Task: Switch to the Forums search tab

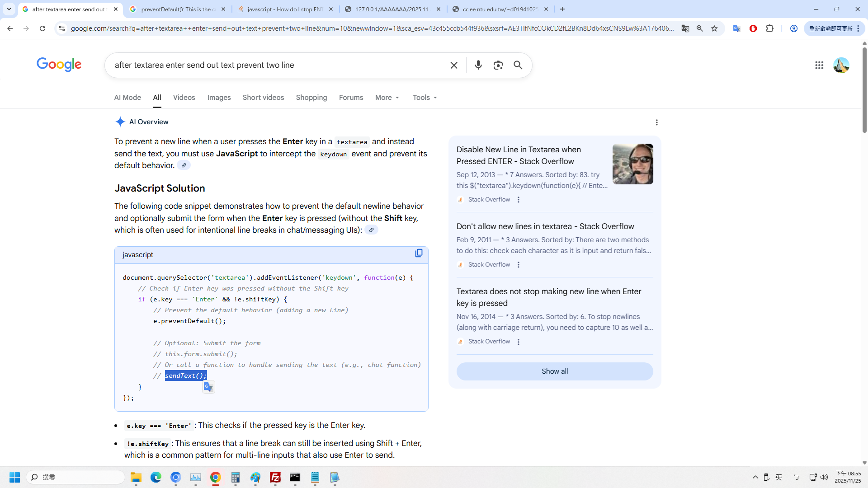Action: point(351,98)
